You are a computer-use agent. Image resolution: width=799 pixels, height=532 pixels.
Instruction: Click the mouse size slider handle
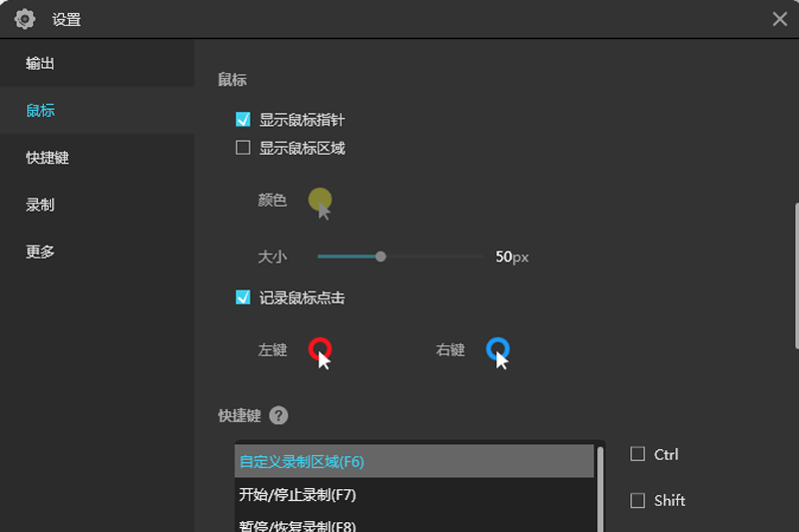point(381,257)
